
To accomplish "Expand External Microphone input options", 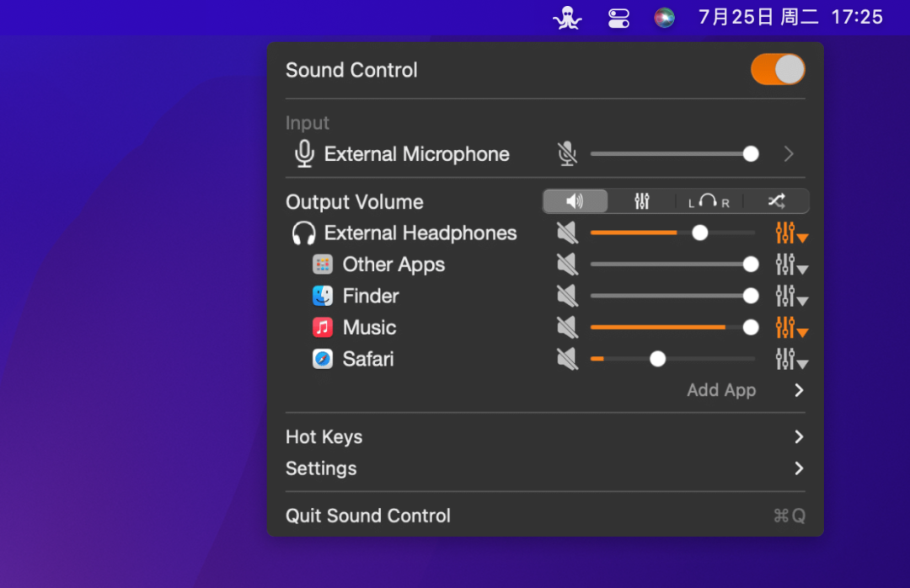I will tap(789, 154).
